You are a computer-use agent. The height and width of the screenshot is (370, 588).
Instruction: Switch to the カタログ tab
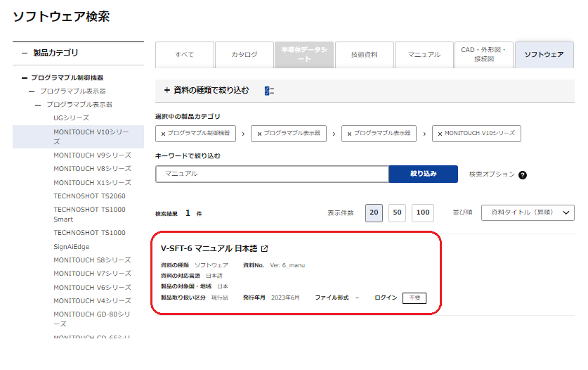(244, 55)
